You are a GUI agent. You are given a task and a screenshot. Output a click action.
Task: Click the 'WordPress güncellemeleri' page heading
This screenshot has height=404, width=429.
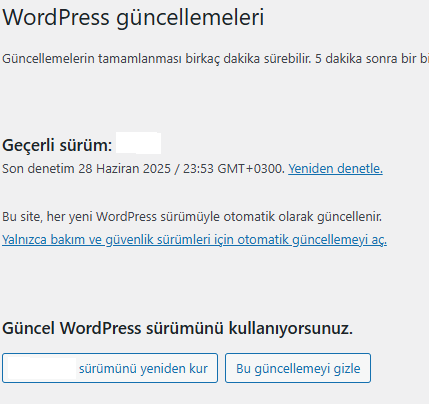pos(133,17)
